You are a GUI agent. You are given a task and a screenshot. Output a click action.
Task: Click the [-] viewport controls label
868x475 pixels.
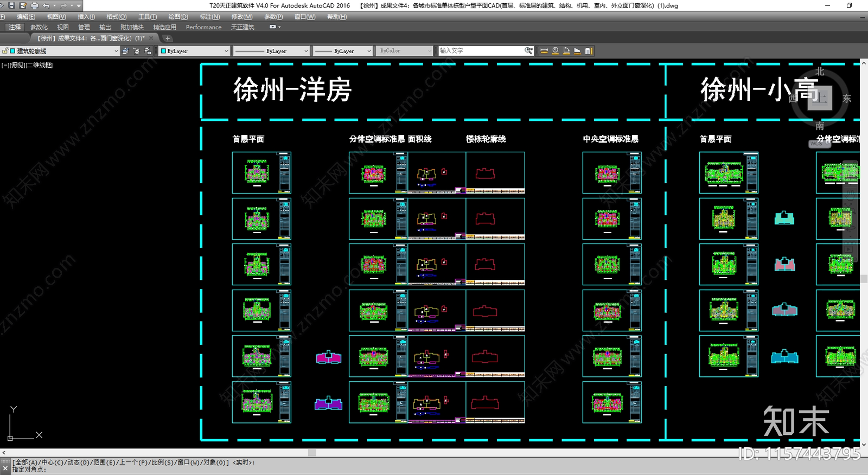(x=4, y=65)
